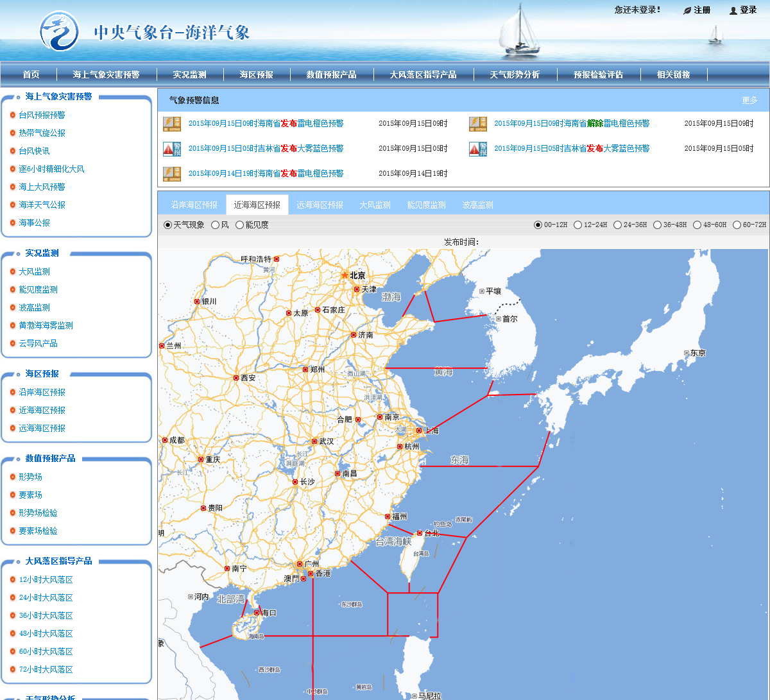Open the 数值预报产品 menu item
This screenshot has height=700, width=770.
(x=331, y=75)
